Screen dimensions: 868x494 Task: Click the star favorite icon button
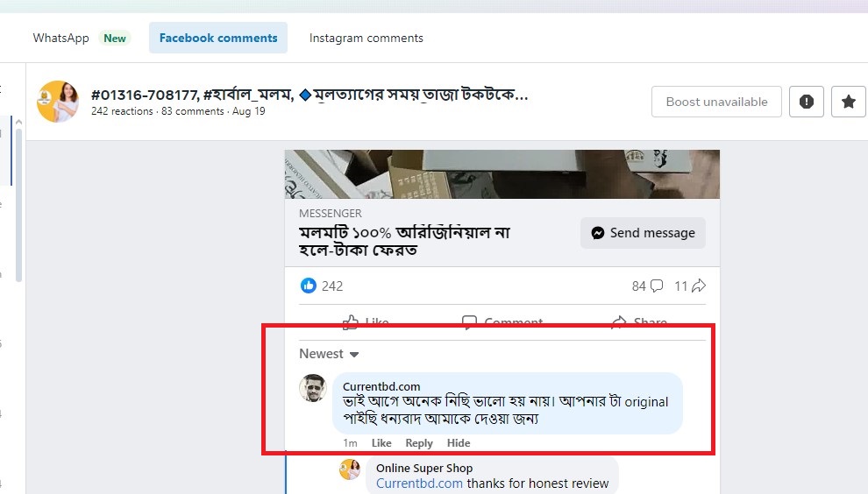tap(848, 102)
